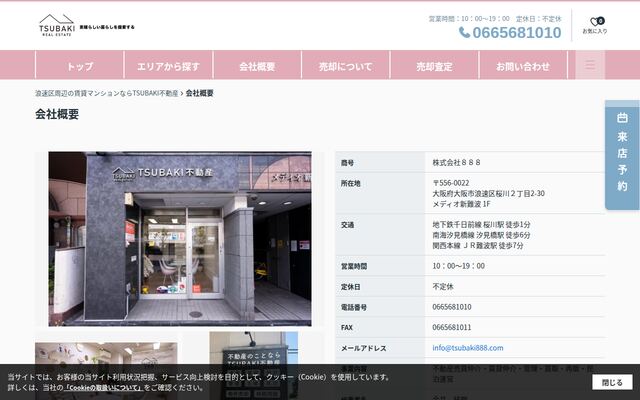Click 交通 row label
This screenshot has height=400, width=640.
pyautogui.click(x=347, y=225)
